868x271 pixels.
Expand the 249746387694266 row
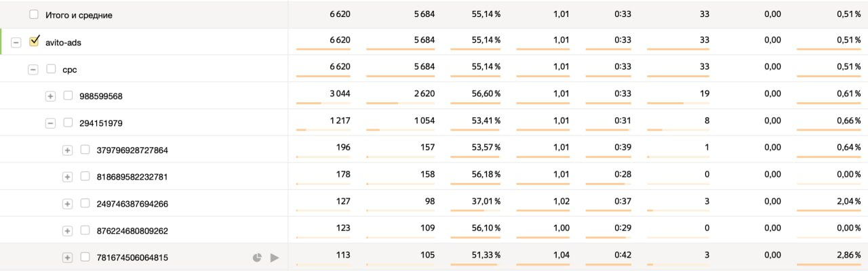tap(67, 204)
